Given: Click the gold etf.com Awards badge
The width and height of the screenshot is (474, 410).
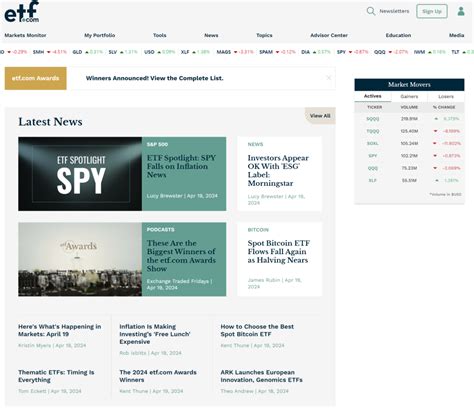Looking at the screenshot, I should coord(35,78).
